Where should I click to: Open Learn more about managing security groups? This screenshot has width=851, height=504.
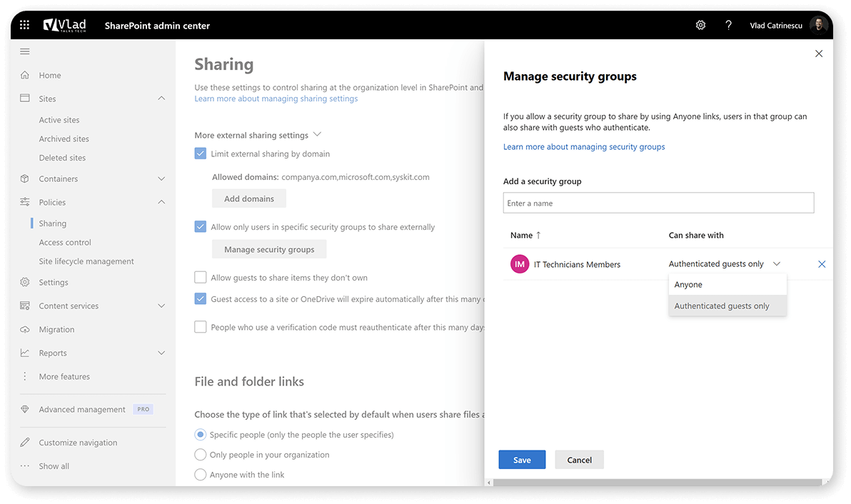(x=584, y=146)
